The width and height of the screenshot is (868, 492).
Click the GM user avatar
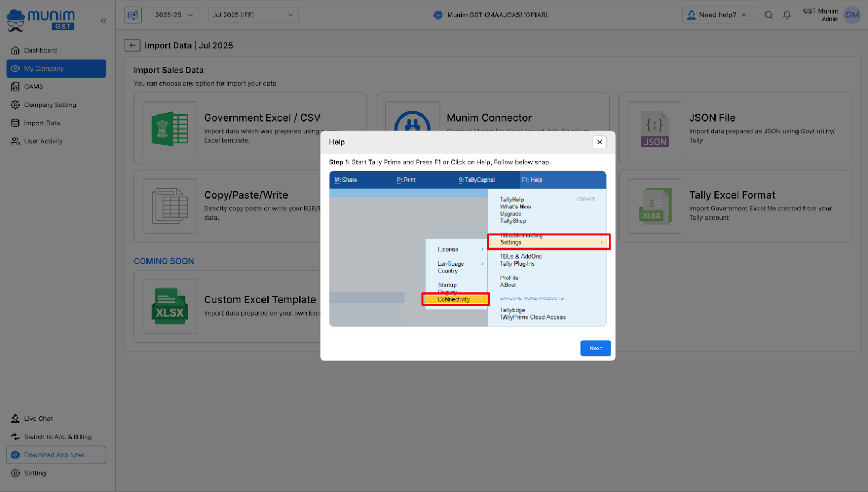pos(852,15)
